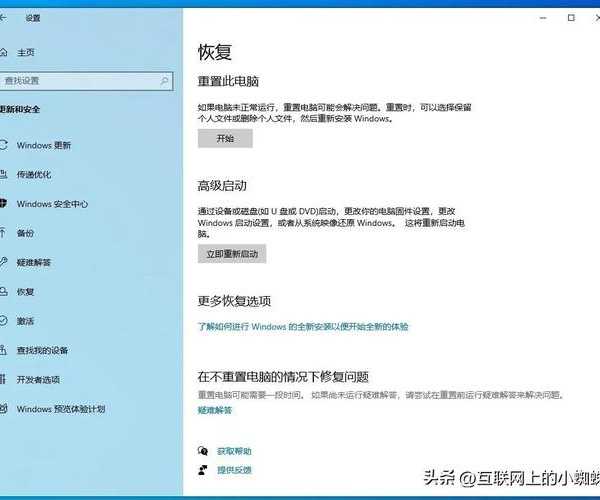Open 提供反馈 link
The height and width of the screenshot is (500, 600).
(x=234, y=470)
